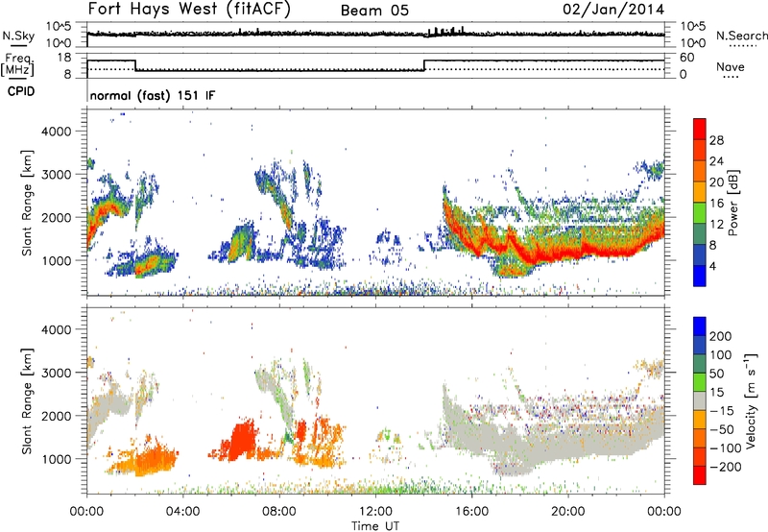Click the gray segment of velocity colorbar
Screen dimensions: 768x532
pos(700,401)
